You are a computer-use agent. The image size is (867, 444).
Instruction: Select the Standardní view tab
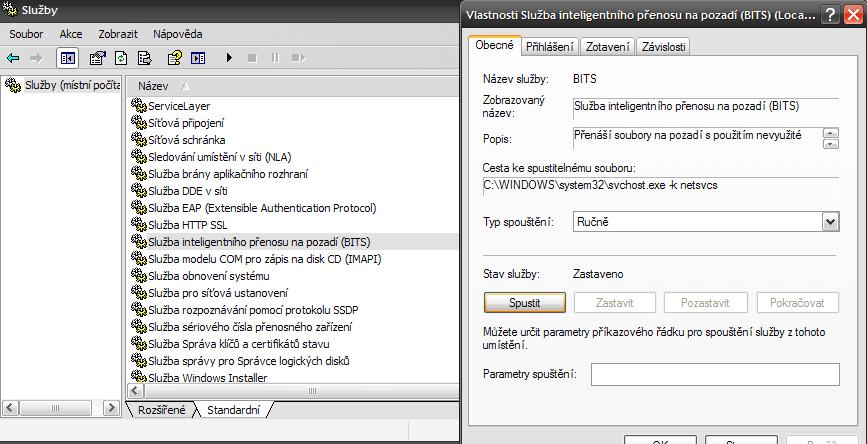233,410
